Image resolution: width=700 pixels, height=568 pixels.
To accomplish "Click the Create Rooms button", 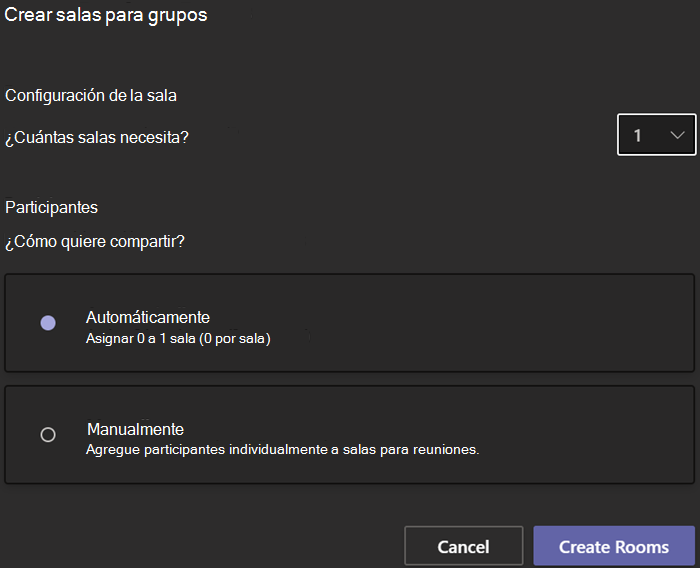I will [x=614, y=546].
